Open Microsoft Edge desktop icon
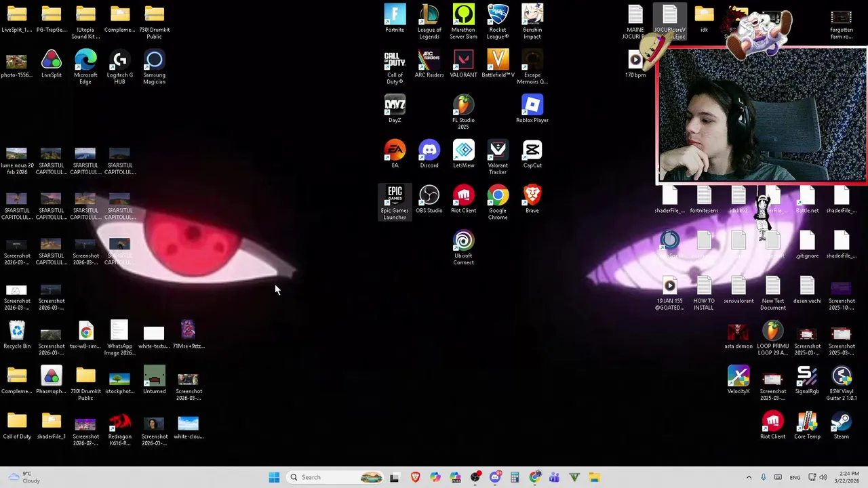868x488 pixels. point(85,66)
